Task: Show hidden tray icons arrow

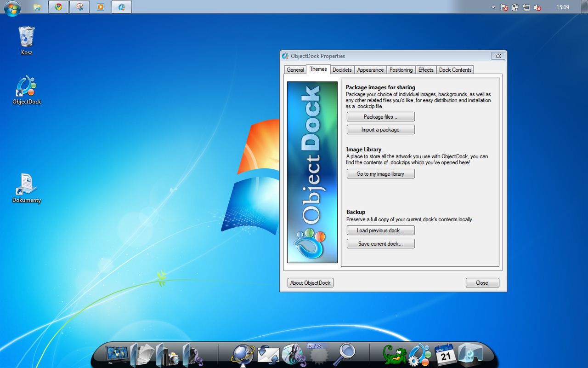Action: click(x=493, y=7)
